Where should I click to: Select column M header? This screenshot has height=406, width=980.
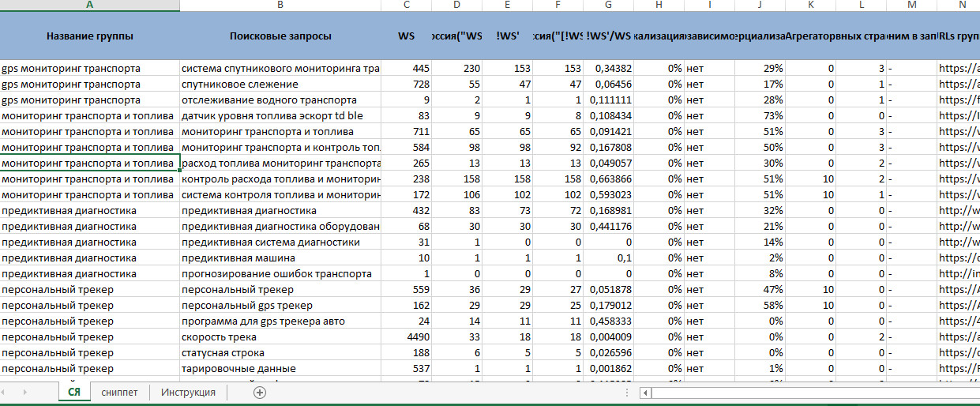click(912, 6)
